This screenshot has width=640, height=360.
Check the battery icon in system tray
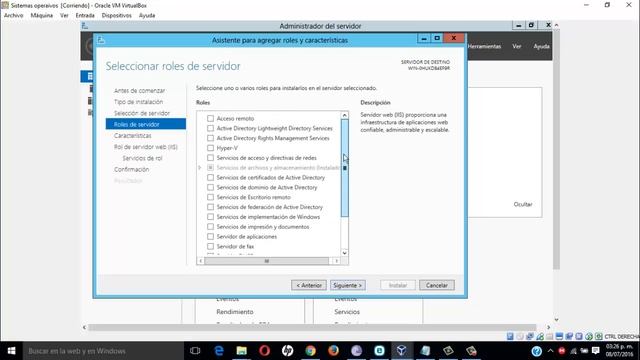(584, 351)
